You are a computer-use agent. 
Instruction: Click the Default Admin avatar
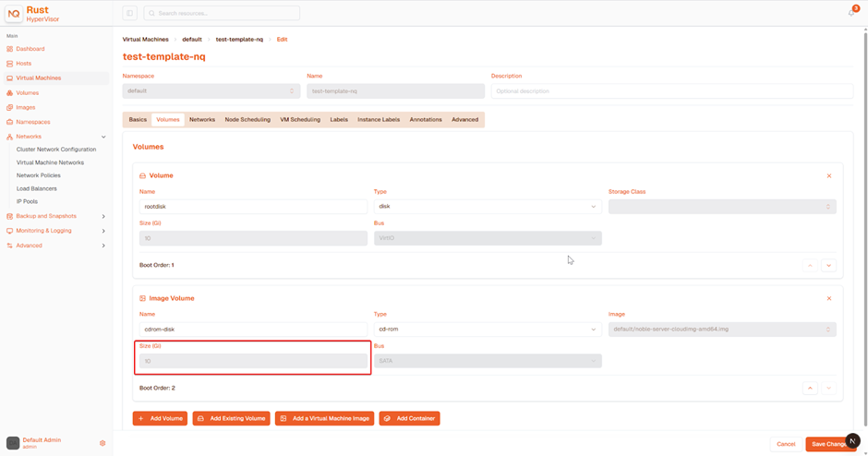click(13, 443)
